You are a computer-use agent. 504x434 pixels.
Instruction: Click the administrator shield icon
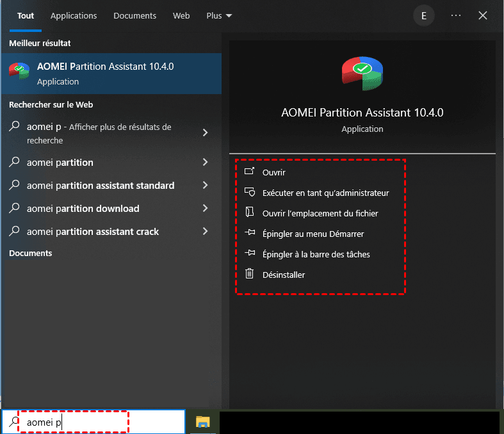249,192
